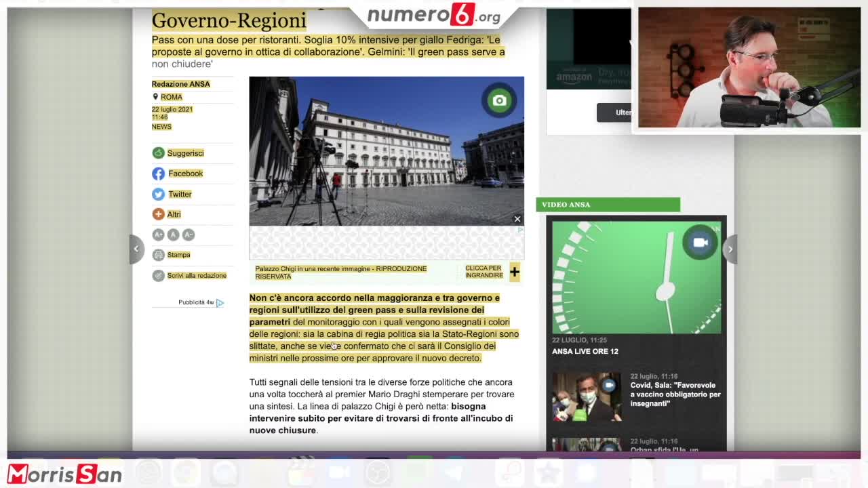The image size is (868, 488).
Task: Click the Stampa text label
Action: [x=179, y=255]
